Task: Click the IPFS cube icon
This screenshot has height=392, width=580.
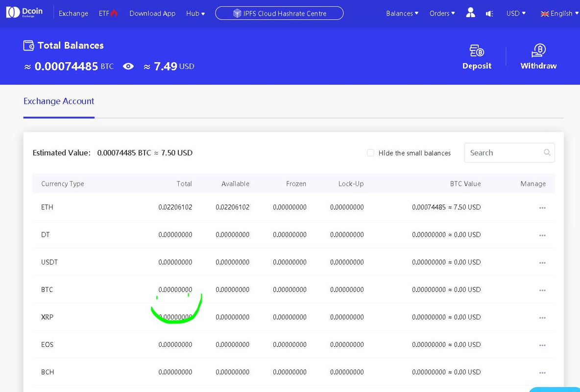Action: 237,13
